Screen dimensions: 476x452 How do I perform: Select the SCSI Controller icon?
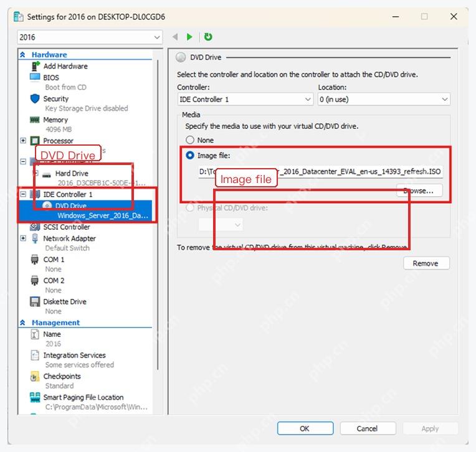(35, 227)
